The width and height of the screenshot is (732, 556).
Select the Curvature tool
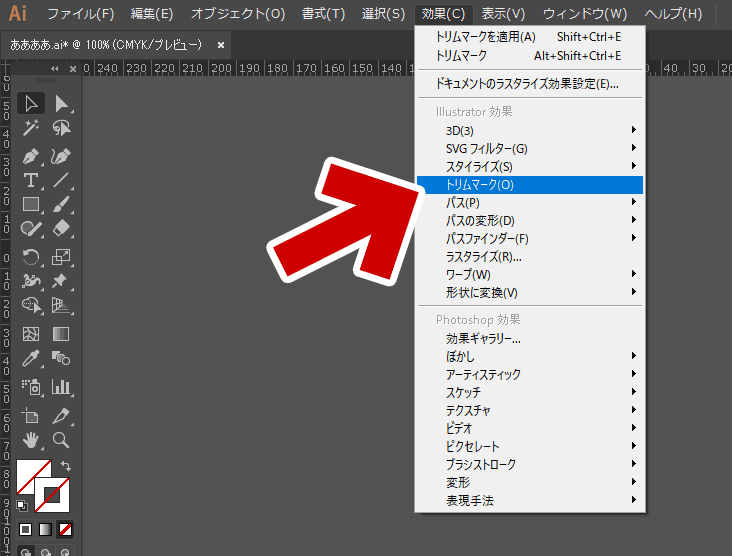61,156
